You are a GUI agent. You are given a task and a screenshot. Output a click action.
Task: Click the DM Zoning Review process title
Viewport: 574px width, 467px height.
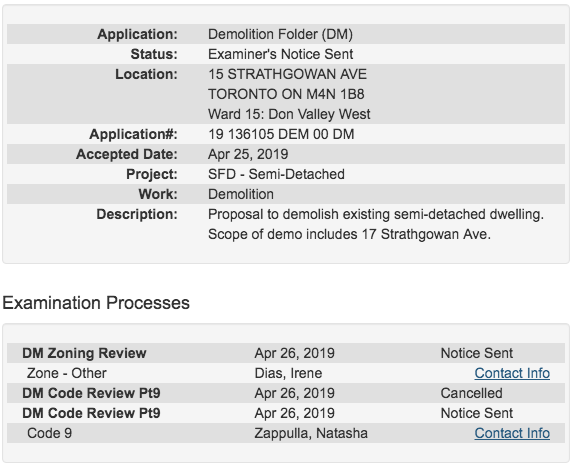(x=84, y=353)
